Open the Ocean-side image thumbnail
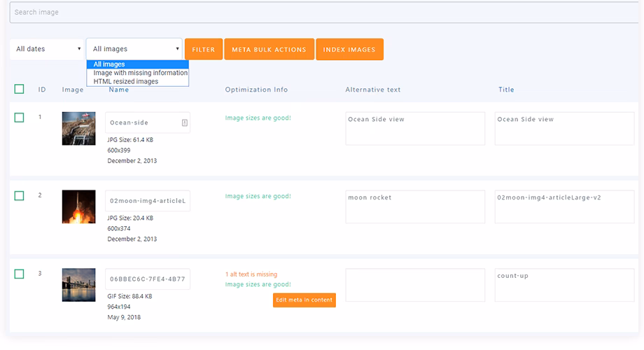This screenshot has width=644, height=350. (x=78, y=128)
